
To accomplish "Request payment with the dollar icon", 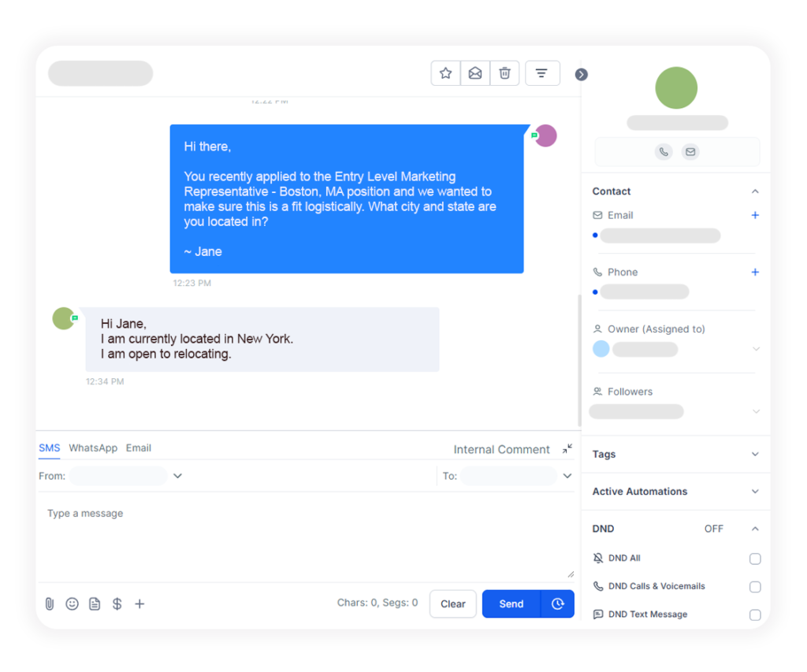I will click(x=117, y=603).
